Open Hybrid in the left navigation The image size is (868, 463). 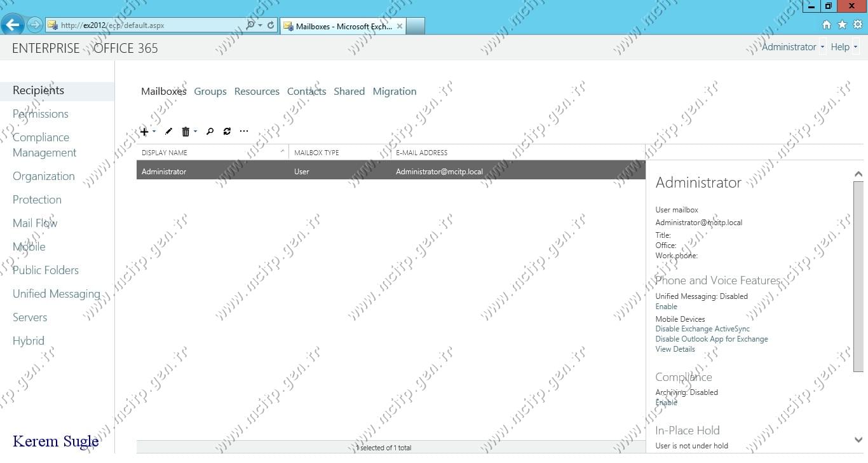tap(29, 341)
